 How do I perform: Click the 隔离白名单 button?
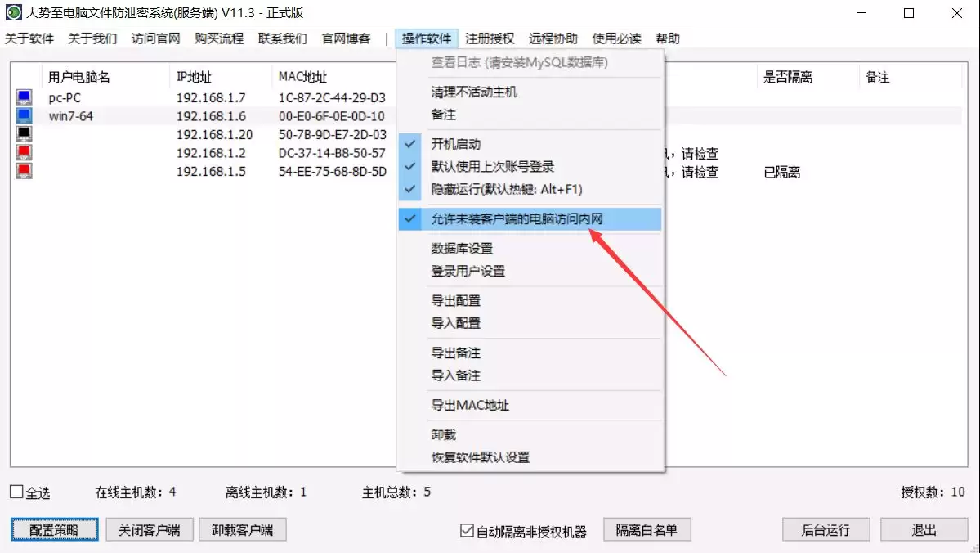[647, 530]
